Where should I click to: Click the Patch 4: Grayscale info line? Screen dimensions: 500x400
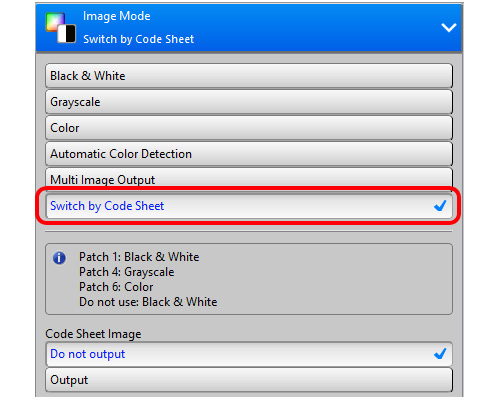tap(127, 272)
